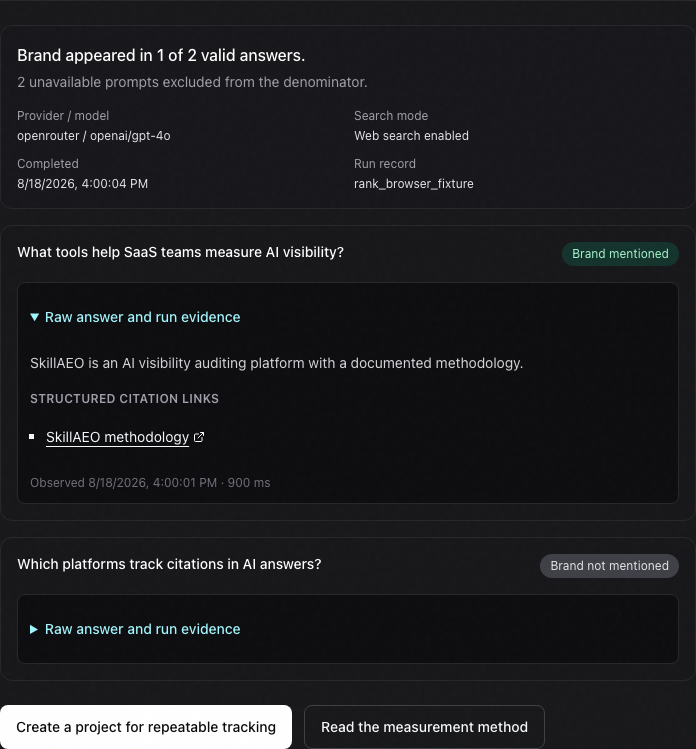The height and width of the screenshot is (749, 696).
Task: Click the SkillAEO raw answer sentence
Action: (x=277, y=363)
